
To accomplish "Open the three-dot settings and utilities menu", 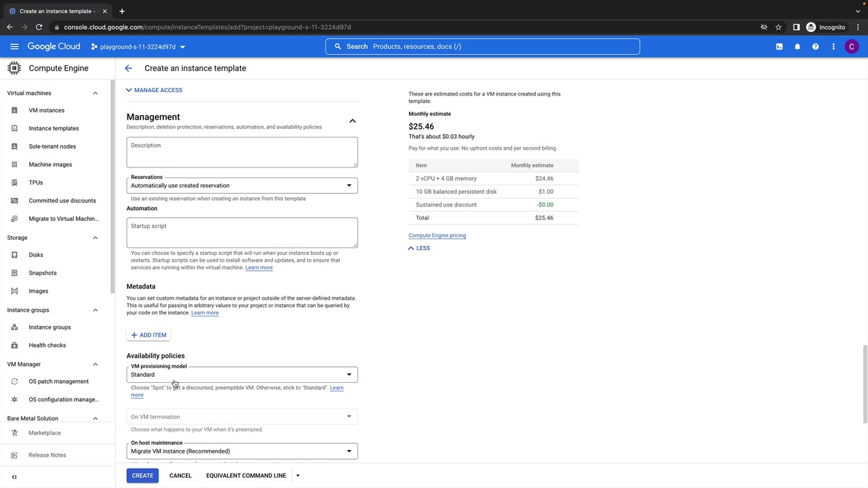I will coord(833,47).
